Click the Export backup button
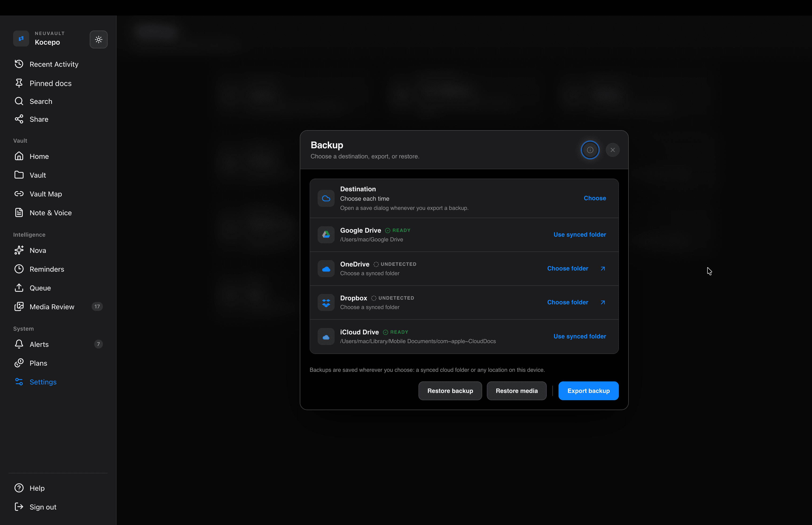 (x=588, y=391)
